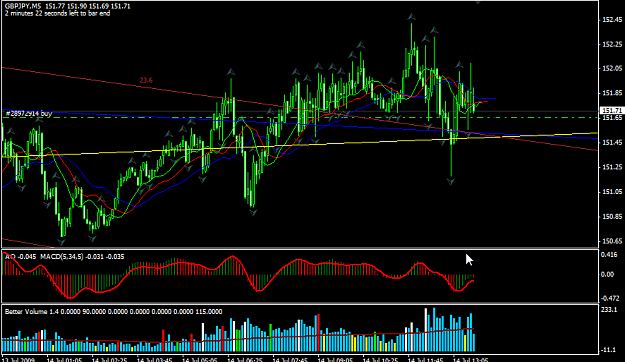
Task: Click the 151.25 price axis label
Action: tap(613, 167)
